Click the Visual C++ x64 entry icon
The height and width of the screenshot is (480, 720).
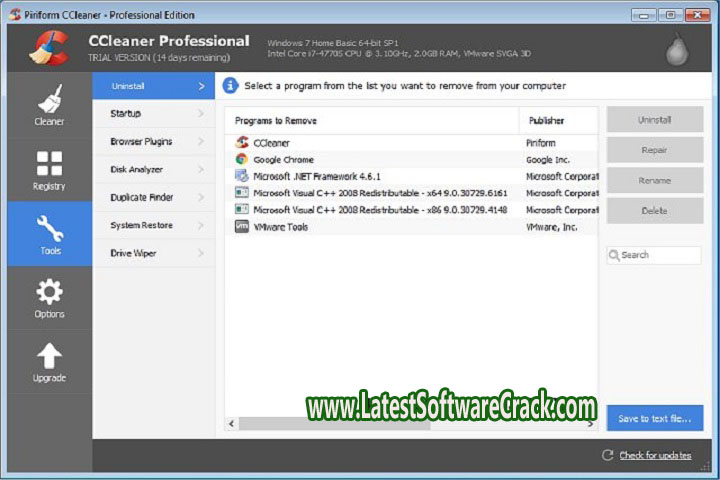coord(242,192)
